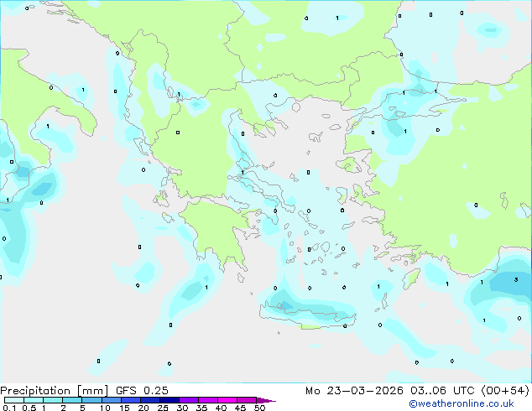Click the '0.1' legend scale label
The image size is (532, 411).
(9, 408)
